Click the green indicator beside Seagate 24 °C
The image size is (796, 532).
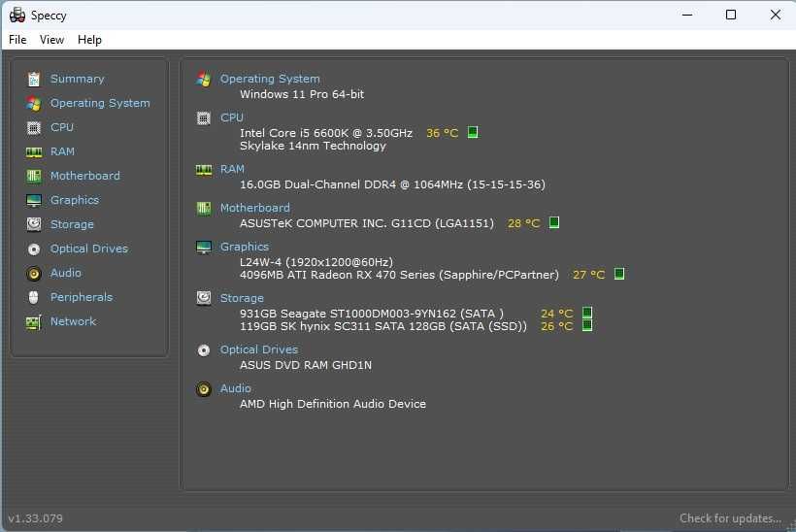(x=587, y=313)
